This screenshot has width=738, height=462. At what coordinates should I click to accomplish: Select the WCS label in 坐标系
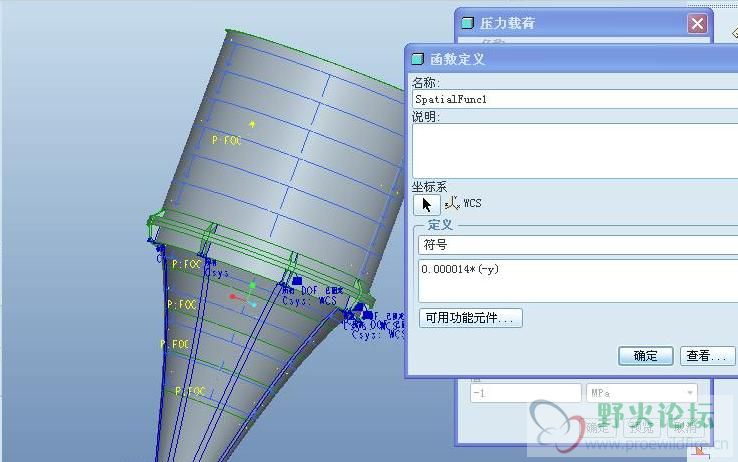click(472, 203)
